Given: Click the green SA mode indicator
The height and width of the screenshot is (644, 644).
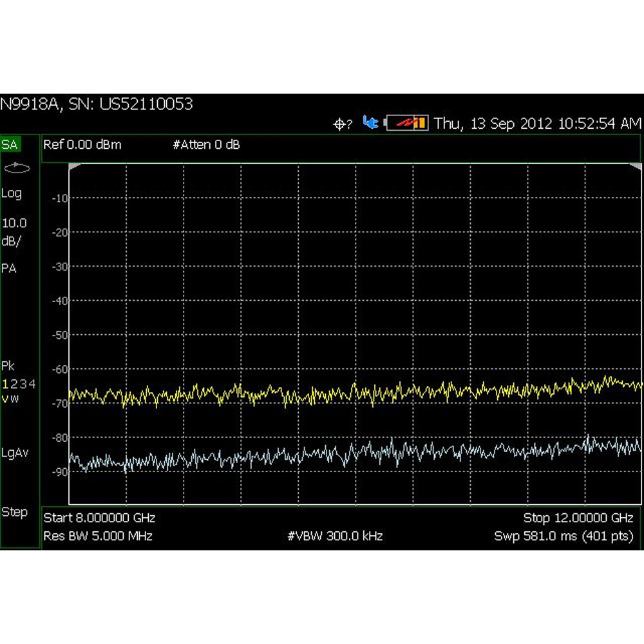Looking at the screenshot, I should [x=10, y=144].
